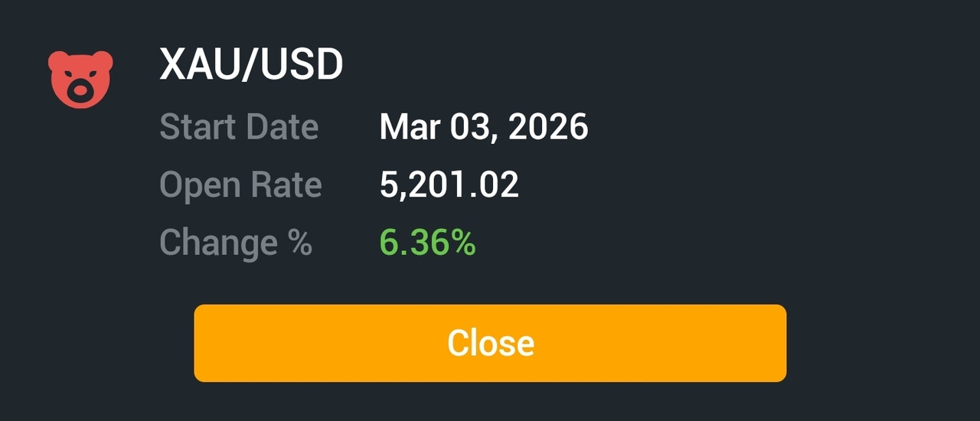The image size is (980, 421).
Task: Select the Mar 03, 2026 date value
Action: click(484, 127)
